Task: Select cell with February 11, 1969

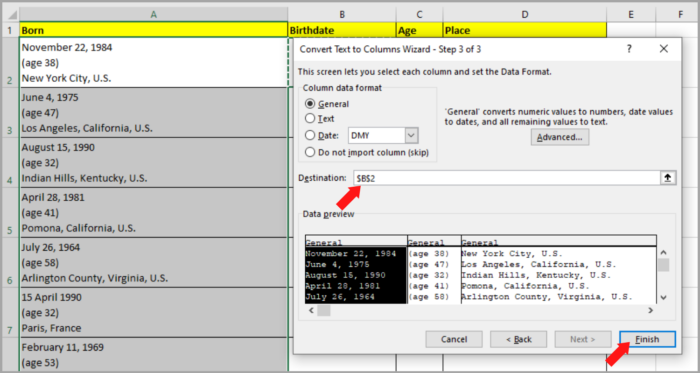Action: [153, 354]
